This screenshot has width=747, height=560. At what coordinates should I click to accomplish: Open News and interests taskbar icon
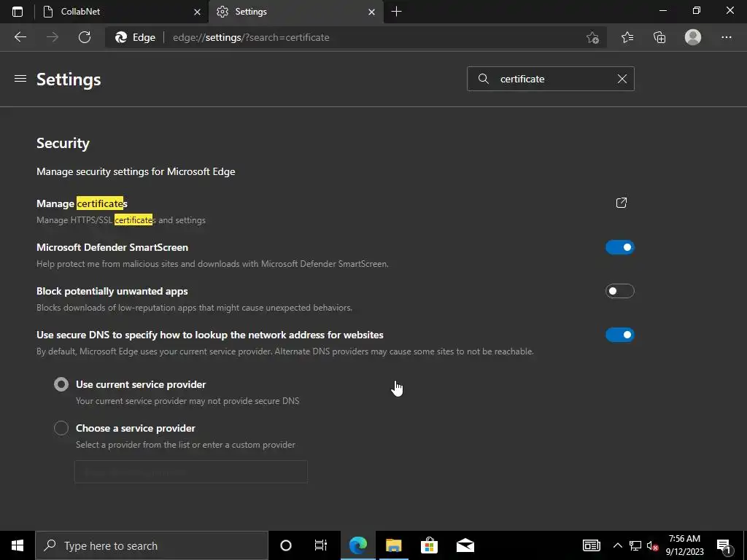pyautogui.click(x=591, y=545)
